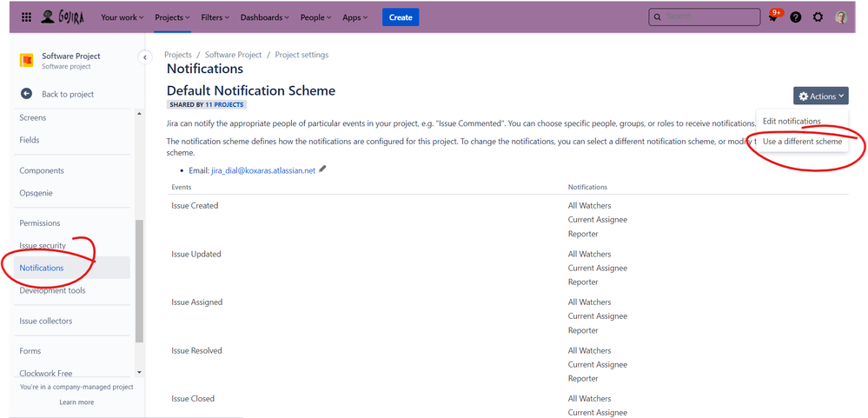Collapse the sidebar with the chevron button
The width and height of the screenshot is (868, 418).
pyautogui.click(x=144, y=57)
